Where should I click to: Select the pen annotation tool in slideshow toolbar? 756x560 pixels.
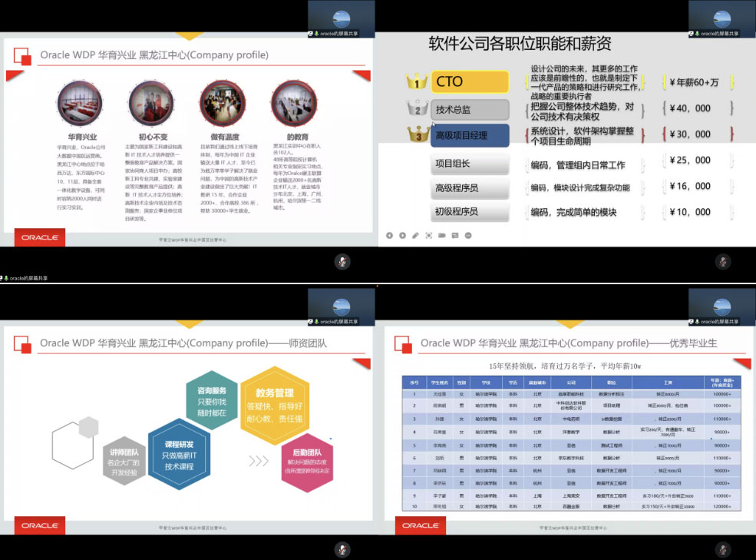(x=415, y=235)
